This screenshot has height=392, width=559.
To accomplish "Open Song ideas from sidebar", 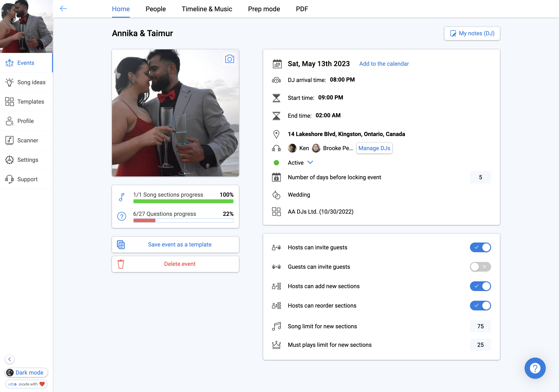I will (x=26, y=82).
